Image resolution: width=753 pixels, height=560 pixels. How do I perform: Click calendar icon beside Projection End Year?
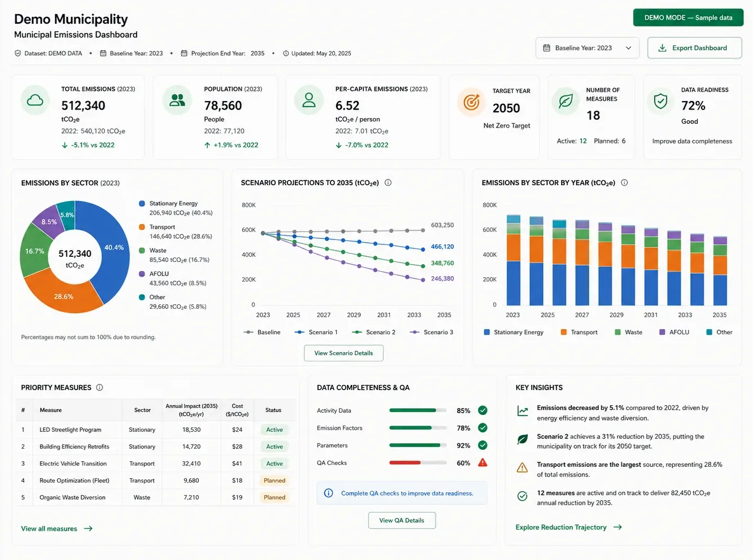coord(184,53)
